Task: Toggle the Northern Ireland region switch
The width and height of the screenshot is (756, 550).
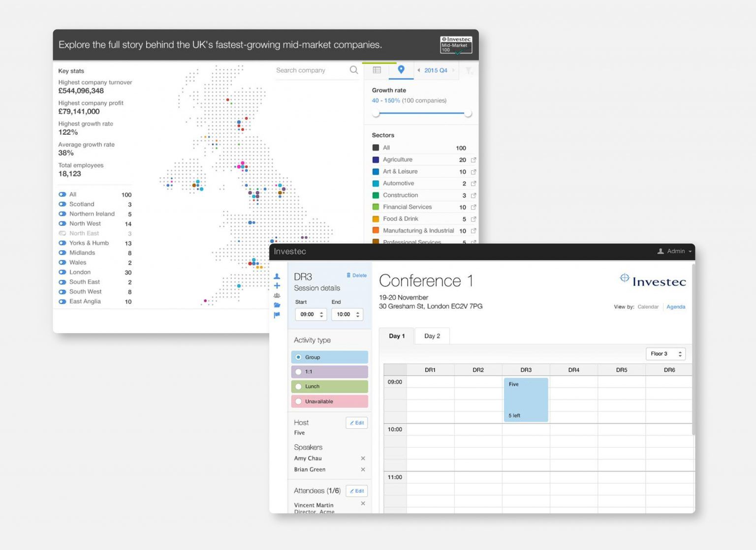Action: pos(63,214)
